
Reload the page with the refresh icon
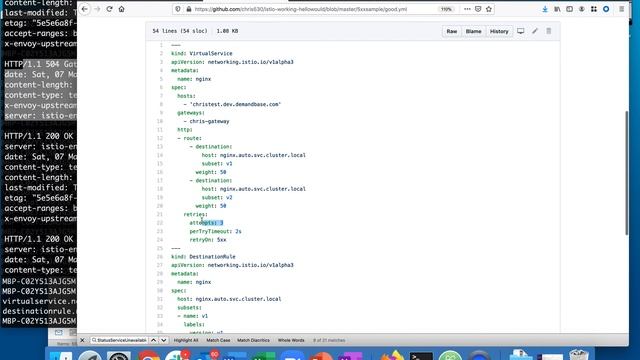click(109, 9)
